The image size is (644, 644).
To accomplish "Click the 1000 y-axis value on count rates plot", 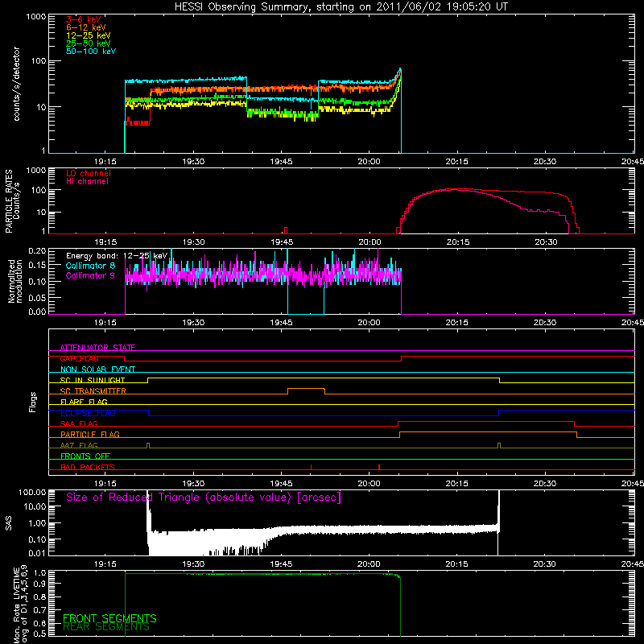I will pyautogui.click(x=36, y=17).
